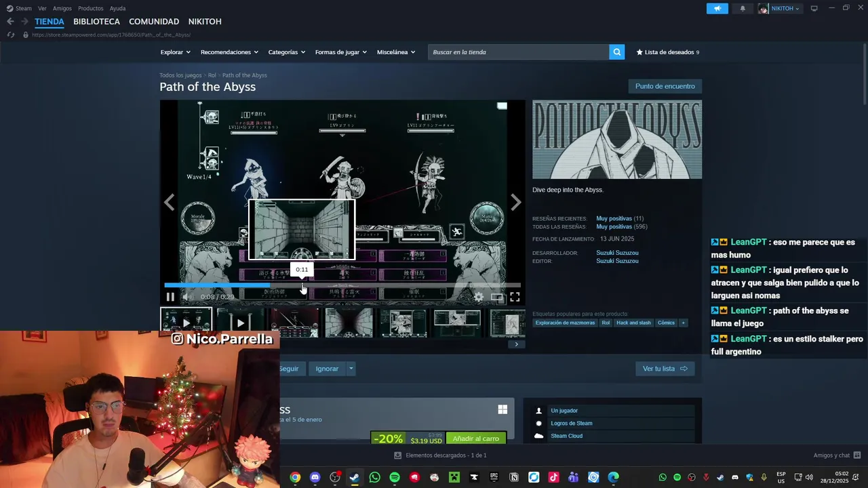The height and width of the screenshot is (488, 868).
Task: Reload the store page
Action: point(10,35)
